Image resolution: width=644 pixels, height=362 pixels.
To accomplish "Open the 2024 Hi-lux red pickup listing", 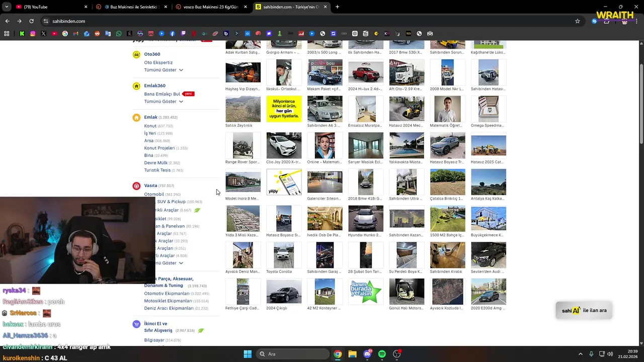I will tap(366, 72).
